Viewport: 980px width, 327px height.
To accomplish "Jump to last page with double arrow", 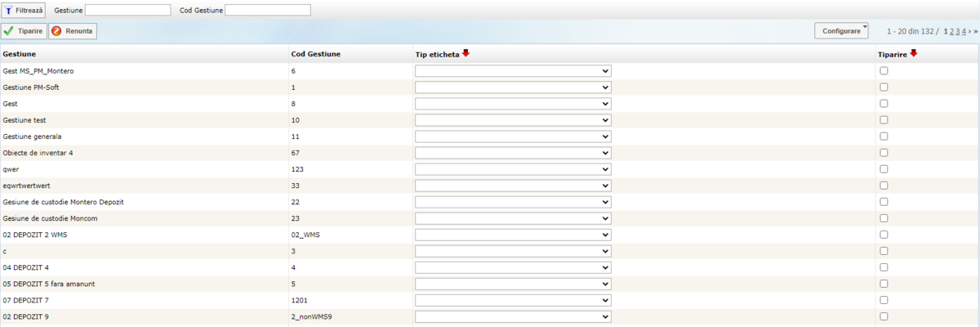I will [x=975, y=31].
